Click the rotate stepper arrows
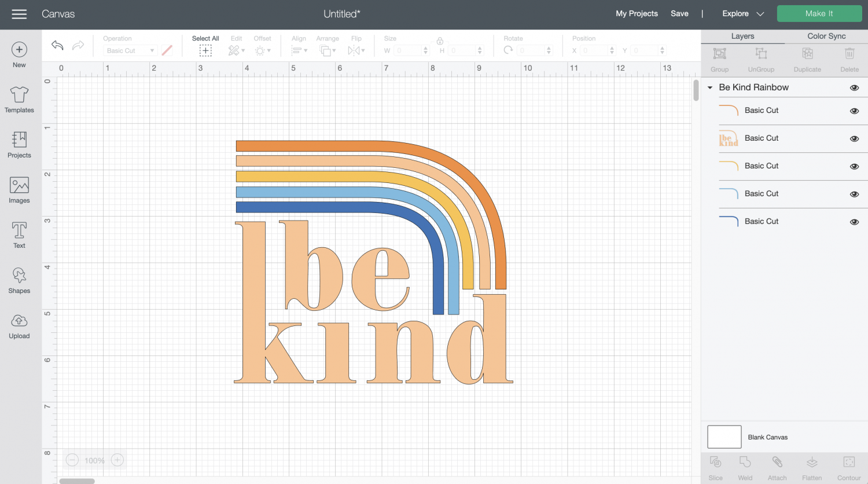868x484 pixels. point(549,51)
